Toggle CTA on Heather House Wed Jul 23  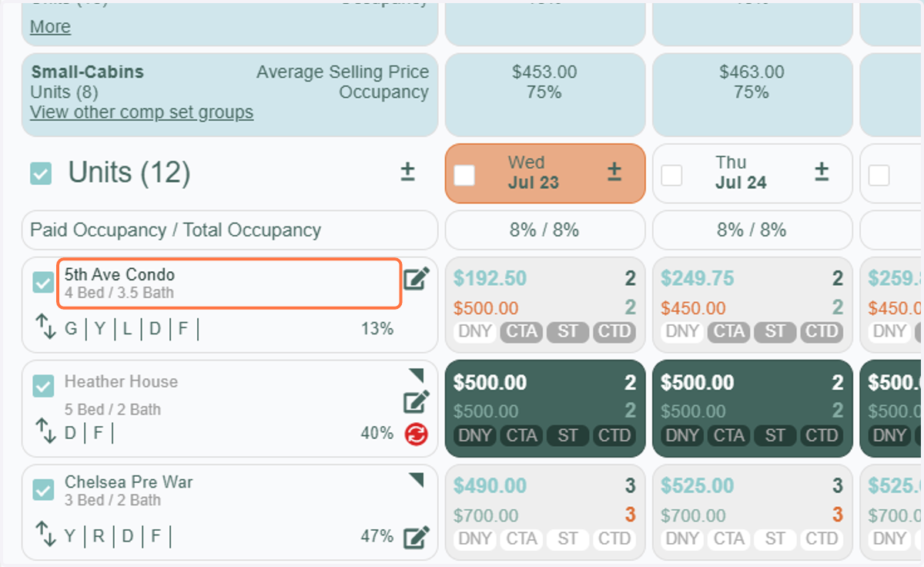(x=521, y=435)
